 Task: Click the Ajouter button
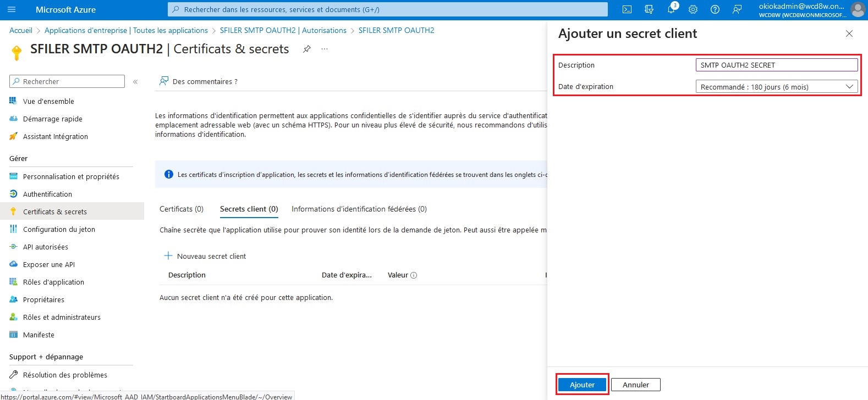582,385
